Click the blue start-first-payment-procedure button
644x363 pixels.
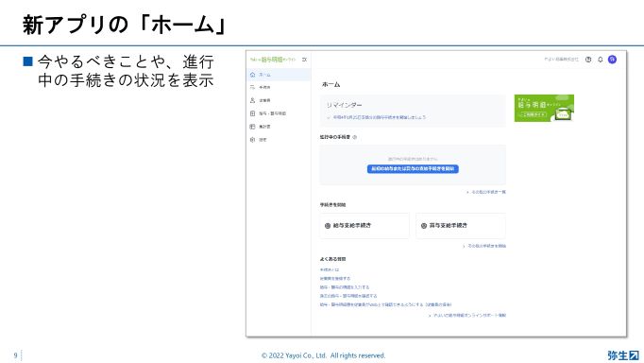click(413, 169)
